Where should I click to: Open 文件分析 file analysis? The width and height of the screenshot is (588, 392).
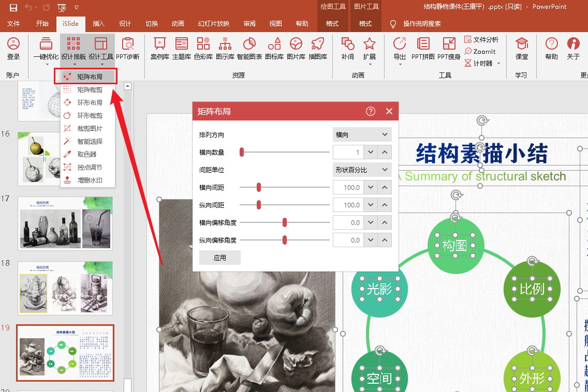(x=481, y=40)
